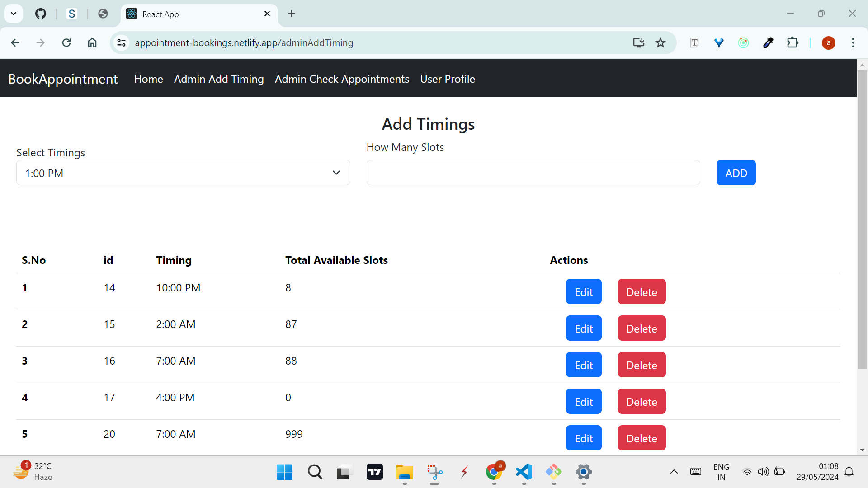Viewport: 868px width, 488px height.
Task: Reload the page with refresh icon
Action: coord(66,42)
